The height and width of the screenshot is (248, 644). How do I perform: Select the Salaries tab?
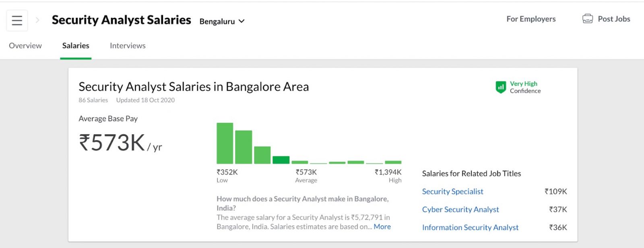(76, 46)
